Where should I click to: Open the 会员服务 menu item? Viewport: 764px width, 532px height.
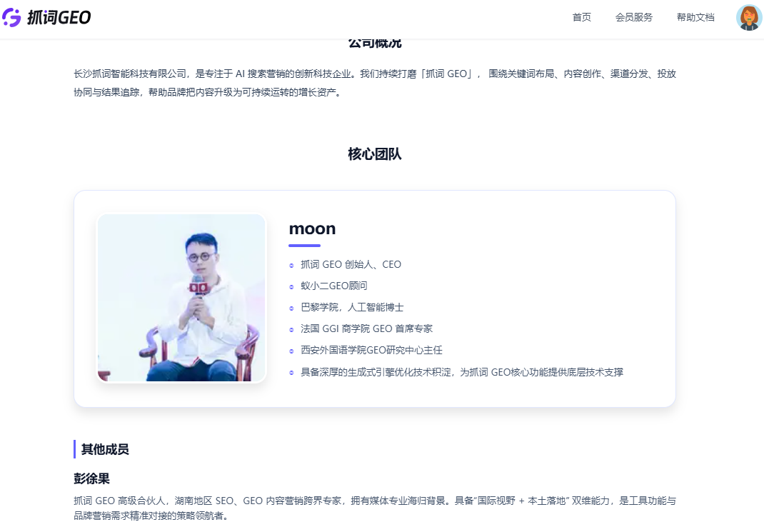point(634,18)
